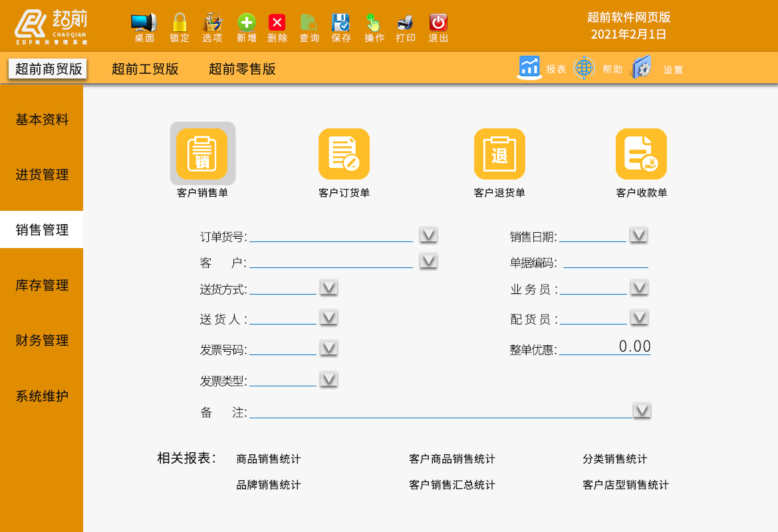Viewport: 778px width, 532px height.
Task: Open the 客户销售单 icon
Action: (202, 154)
